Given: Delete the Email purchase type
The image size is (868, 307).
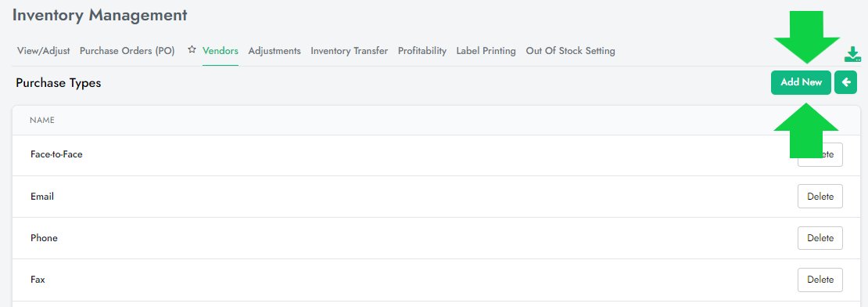Looking at the screenshot, I should coord(820,196).
